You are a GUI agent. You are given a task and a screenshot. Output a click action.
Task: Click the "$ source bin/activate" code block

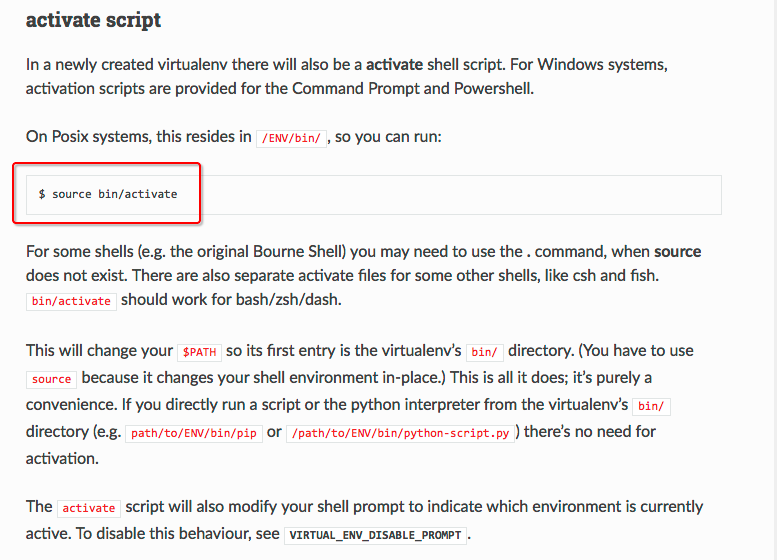[108, 194]
